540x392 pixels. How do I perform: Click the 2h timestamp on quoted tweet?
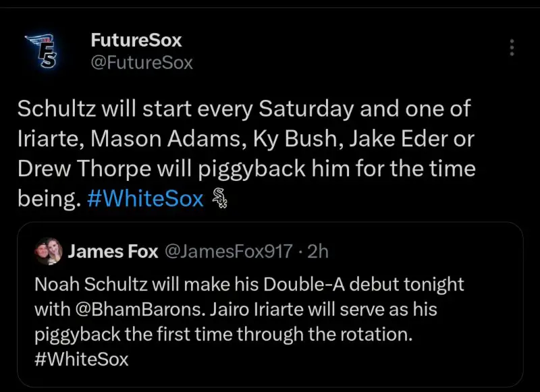tap(318, 252)
